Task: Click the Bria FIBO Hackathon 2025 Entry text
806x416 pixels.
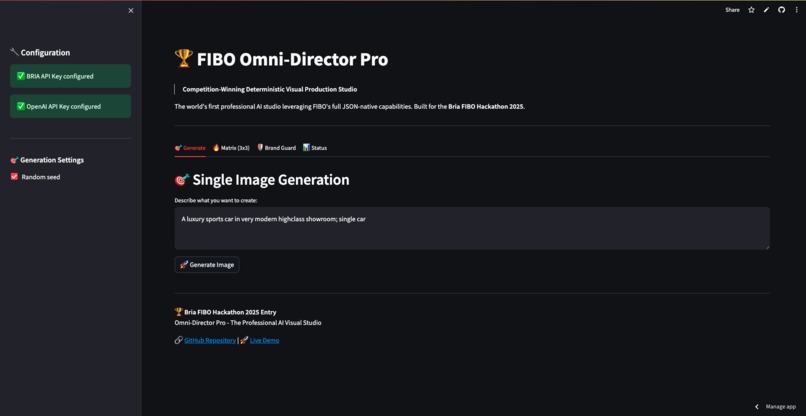Action: 230,312
